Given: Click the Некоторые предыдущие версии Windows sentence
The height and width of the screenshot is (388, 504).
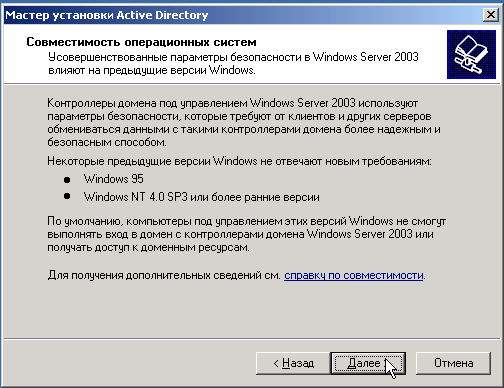Looking at the screenshot, I should (x=239, y=161).
